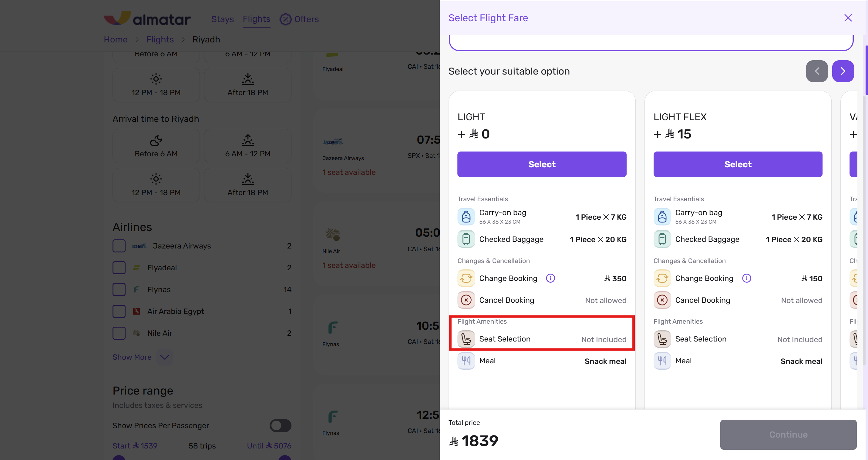Click the Checked Baggage icon in LIGHT FLEX
Viewport: 868px width, 460px height.
662,239
